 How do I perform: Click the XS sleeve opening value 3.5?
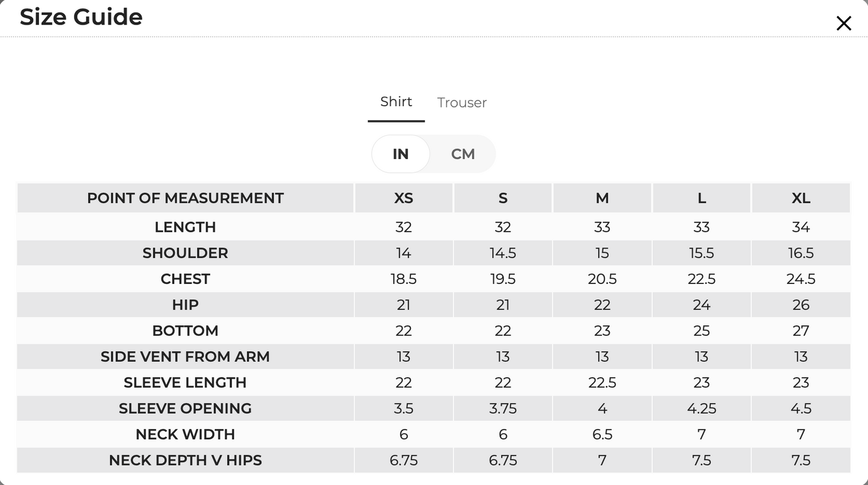coord(404,409)
